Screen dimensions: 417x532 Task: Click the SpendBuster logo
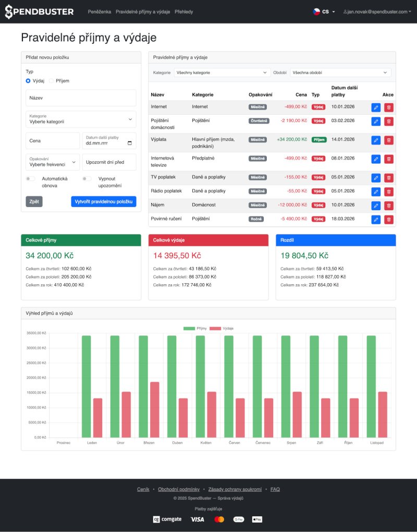tap(39, 11)
